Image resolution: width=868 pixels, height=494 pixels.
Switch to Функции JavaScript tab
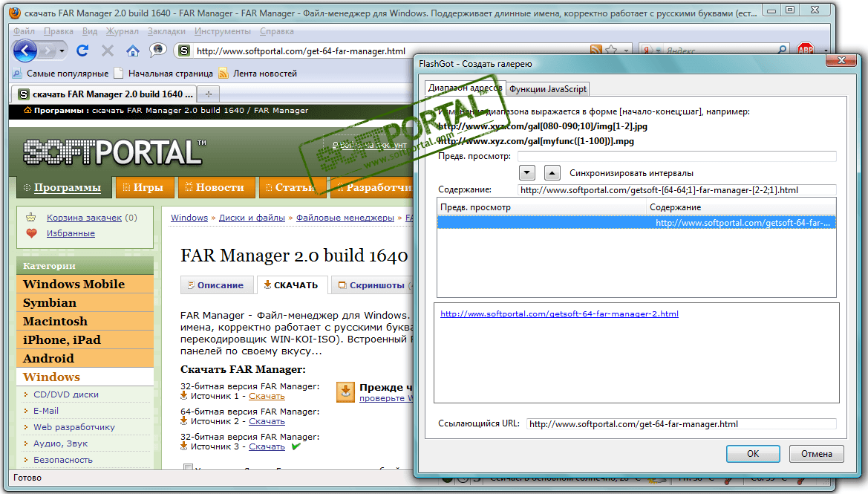[547, 88]
